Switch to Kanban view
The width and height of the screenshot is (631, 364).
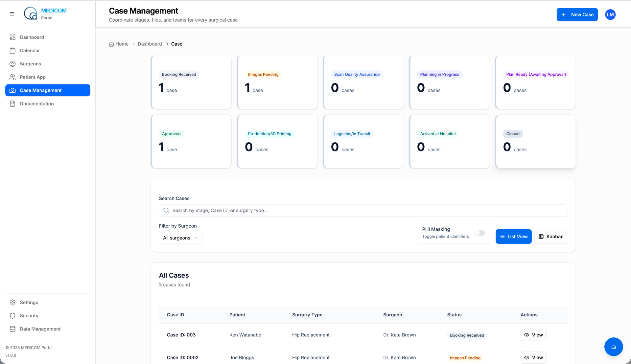point(551,237)
